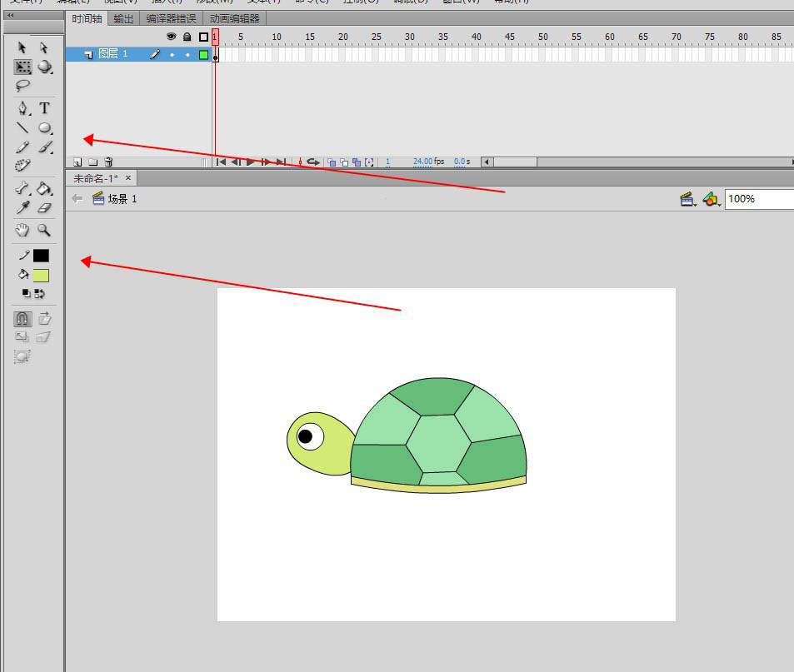Select the Hand tool
The height and width of the screenshot is (672, 794).
[22, 230]
